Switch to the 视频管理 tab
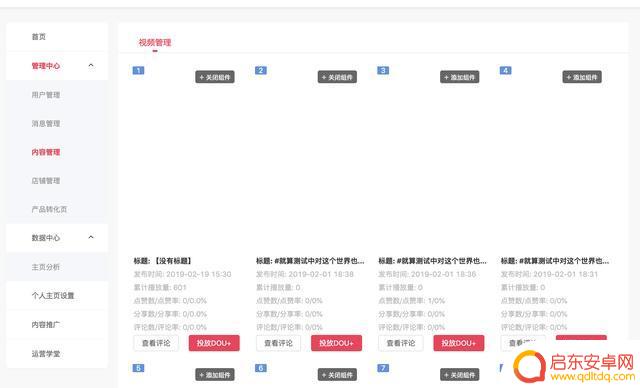Screen dimensions: 640x388 tap(155, 42)
